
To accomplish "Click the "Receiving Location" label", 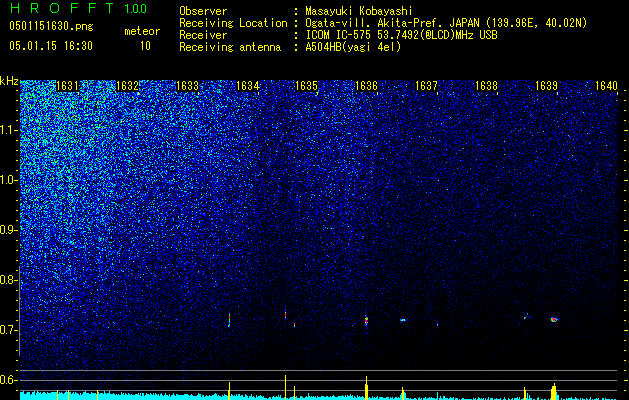I will tap(233, 23).
